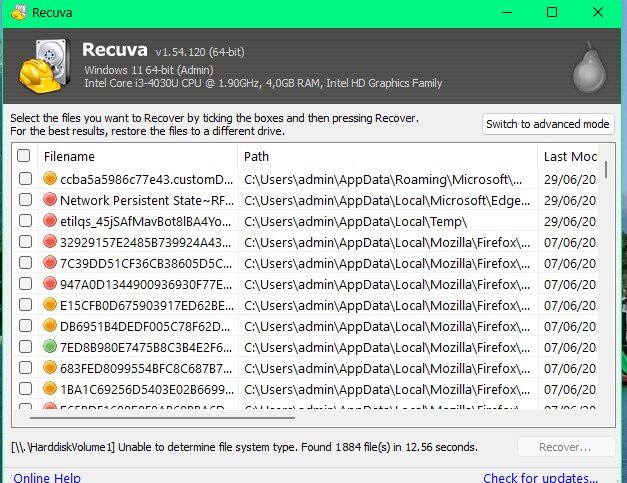
Task: Select filename DB6951B4DEDF005C78F62D...
Action: tap(145, 326)
